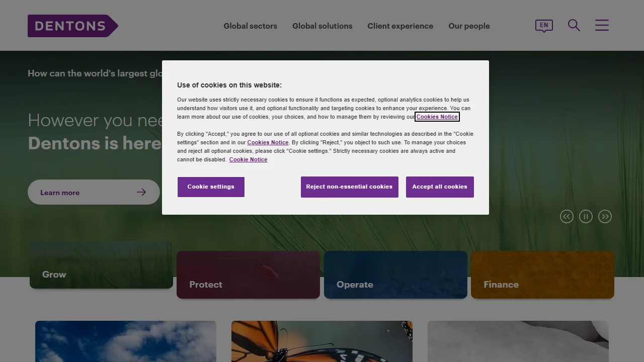
Task: Open the outlined Cookies Notice link
Action: (x=437, y=117)
